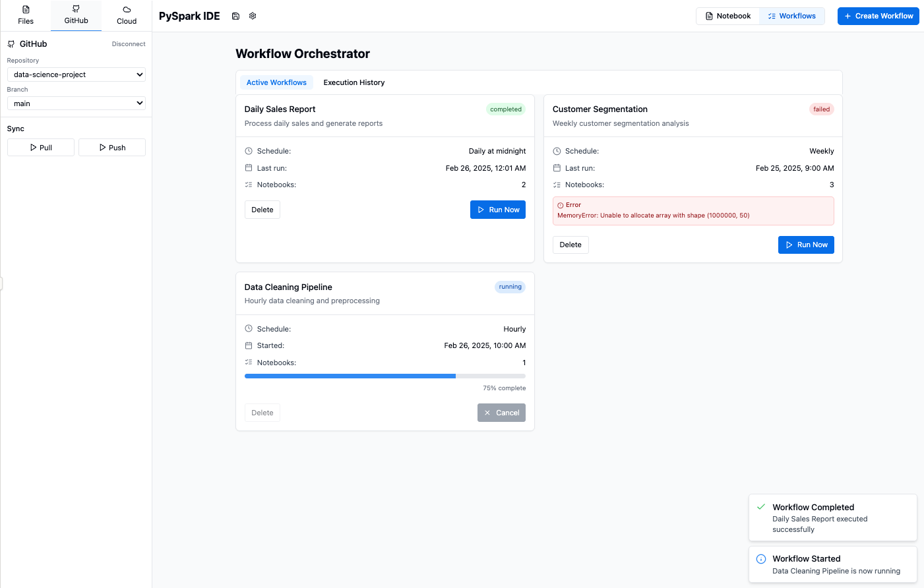Click the calendar icon beside Last run on Customer Segmentation
Viewport: 924px width, 588px height.
[557, 167]
